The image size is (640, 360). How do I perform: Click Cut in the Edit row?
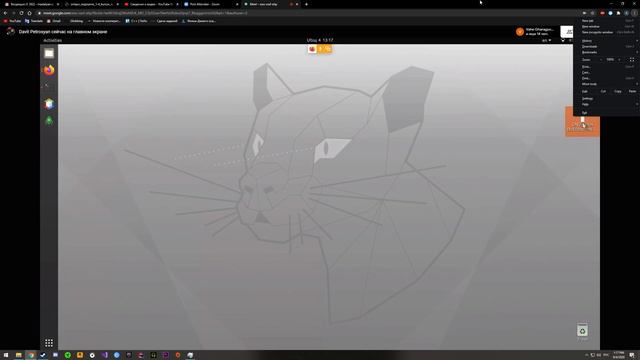(603, 91)
